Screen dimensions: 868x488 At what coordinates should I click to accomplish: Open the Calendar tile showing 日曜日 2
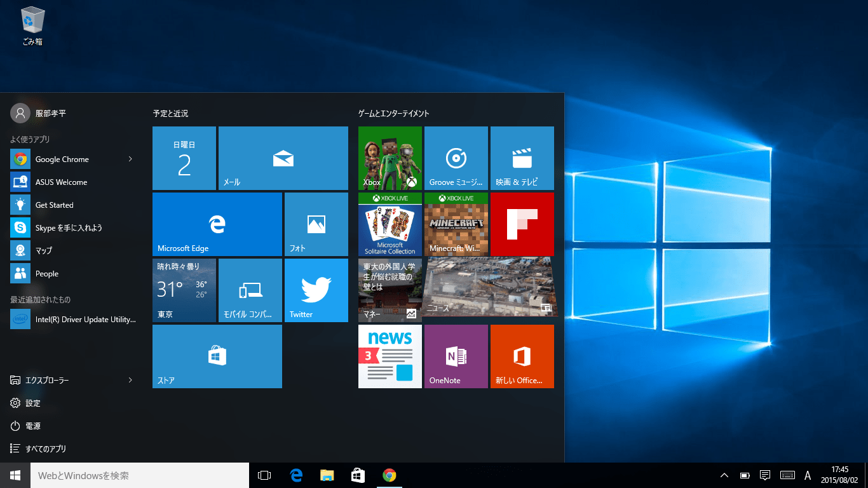pos(184,158)
